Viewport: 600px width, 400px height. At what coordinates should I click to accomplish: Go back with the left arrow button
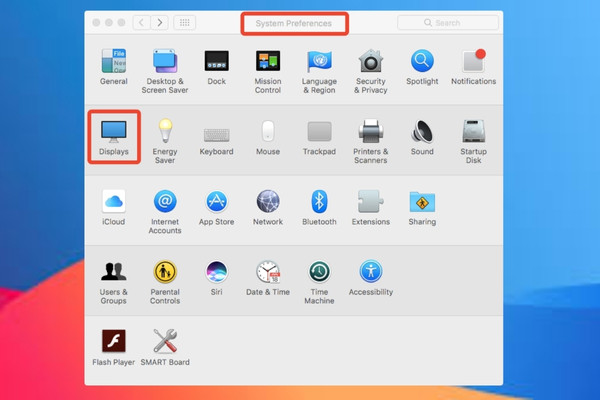(142, 23)
